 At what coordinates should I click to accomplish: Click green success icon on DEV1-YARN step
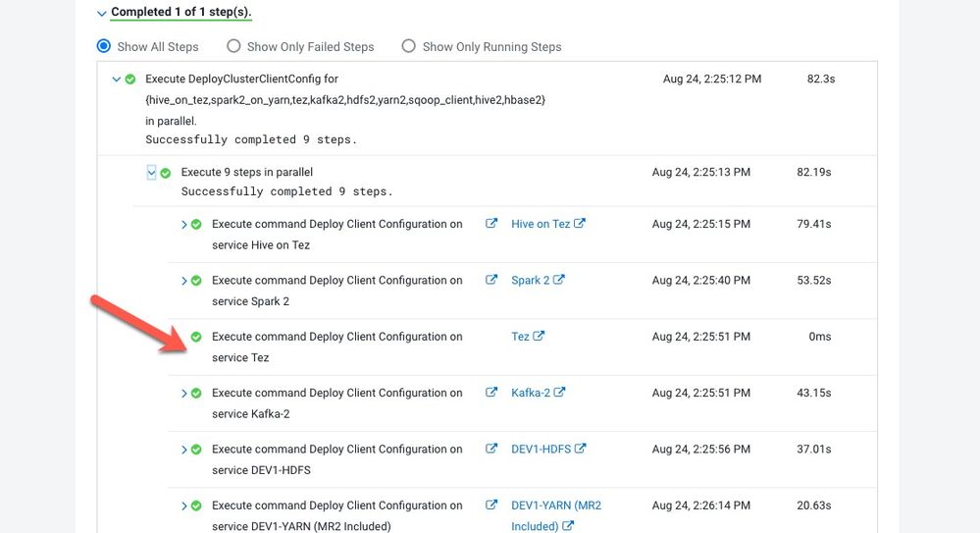point(196,506)
